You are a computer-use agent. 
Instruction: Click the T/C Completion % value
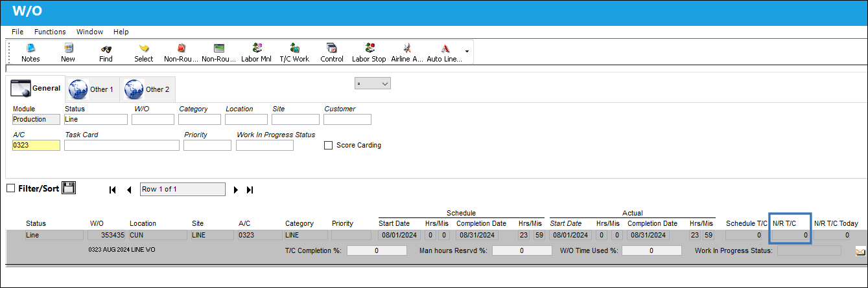click(377, 250)
